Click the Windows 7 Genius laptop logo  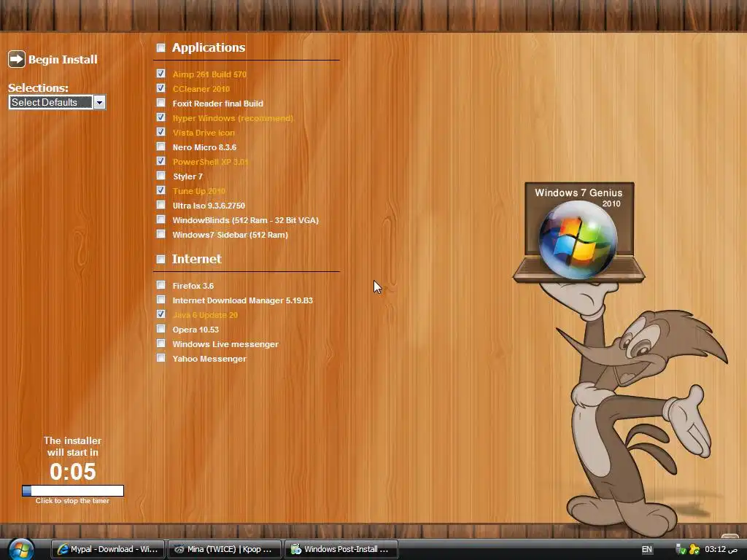click(578, 232)
